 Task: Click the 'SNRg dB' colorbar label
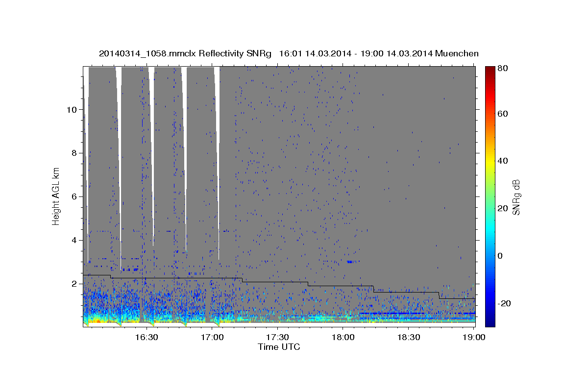pos(516,197)
